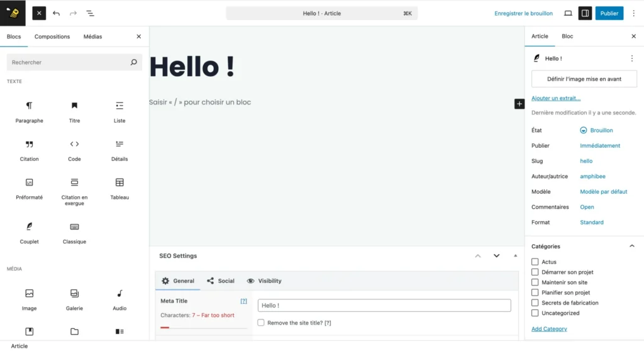Click the site logo bee icon
644x351 pixels.
pyautogui.click(x=13, y=13)
